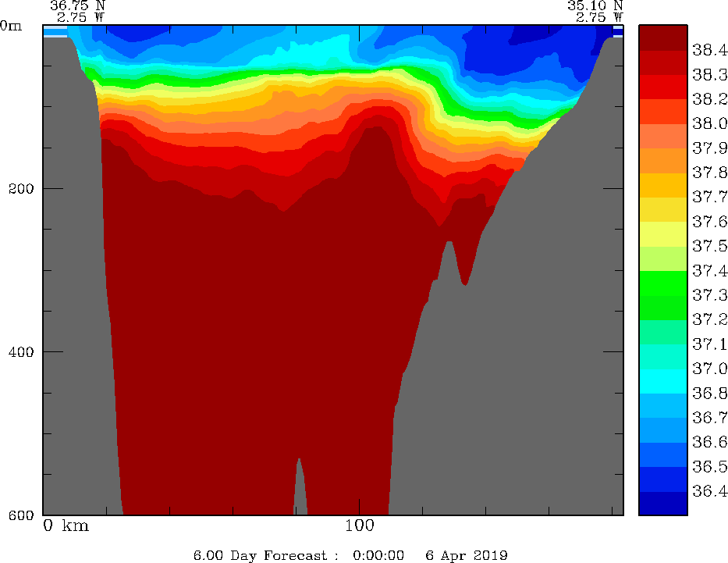The height and width of the screenshot is (563, 728).
Task: Click the "6 Apr 2019" date text
Action: (x=467, y=555)
